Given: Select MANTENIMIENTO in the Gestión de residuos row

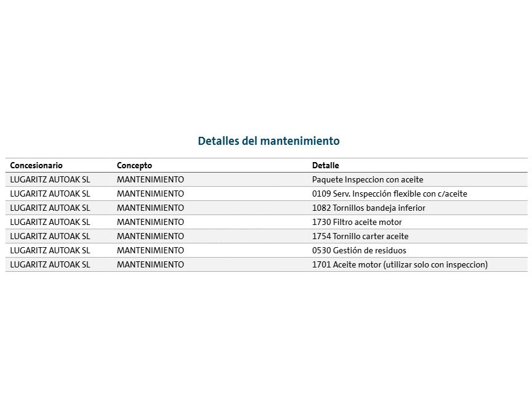Looking at the screenshot, I should (150, 251).
